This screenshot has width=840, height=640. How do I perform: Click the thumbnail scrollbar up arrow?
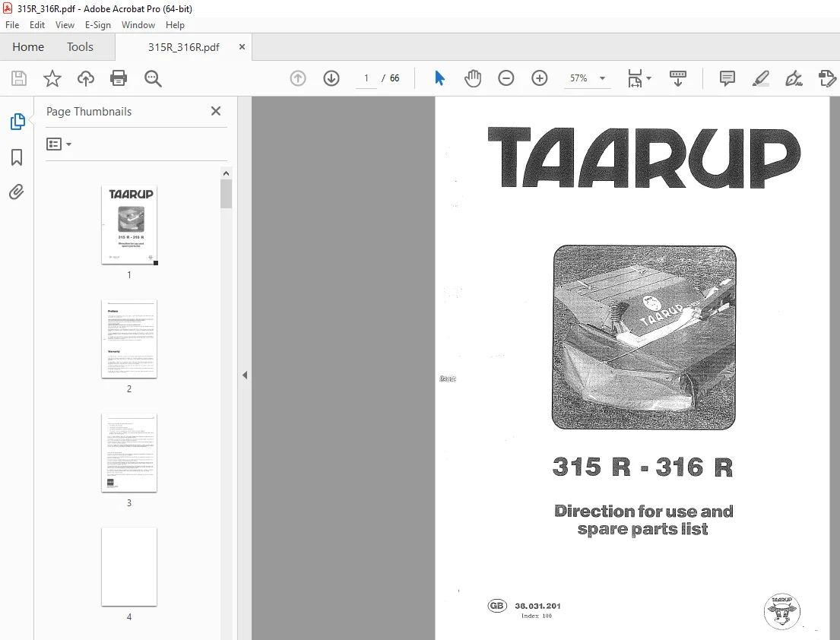pos(226,173)
